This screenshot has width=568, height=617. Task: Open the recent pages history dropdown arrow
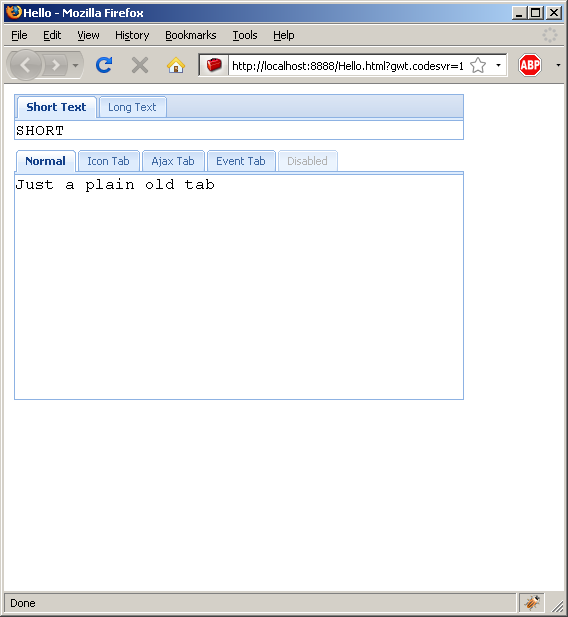click(x=76, y=65)
